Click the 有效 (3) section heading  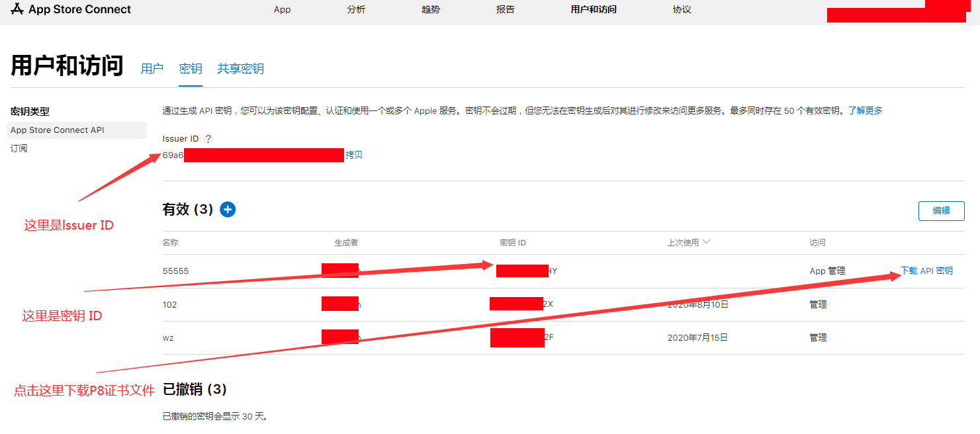pos(188,209)
